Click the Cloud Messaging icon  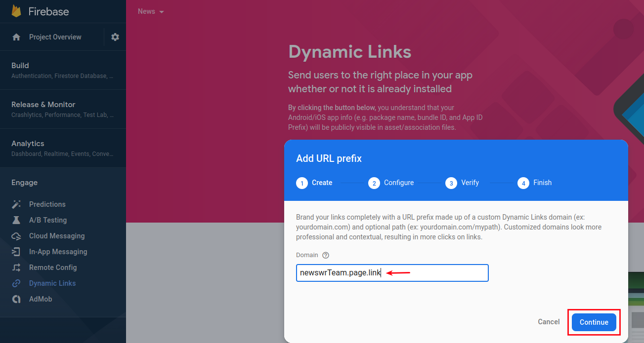(16, 236)
